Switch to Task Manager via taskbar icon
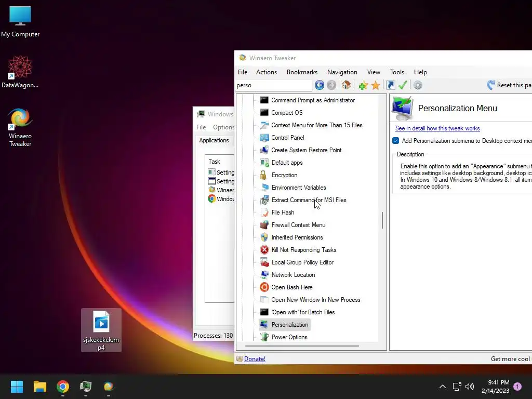The image size is (532, 399). point(86,387)
